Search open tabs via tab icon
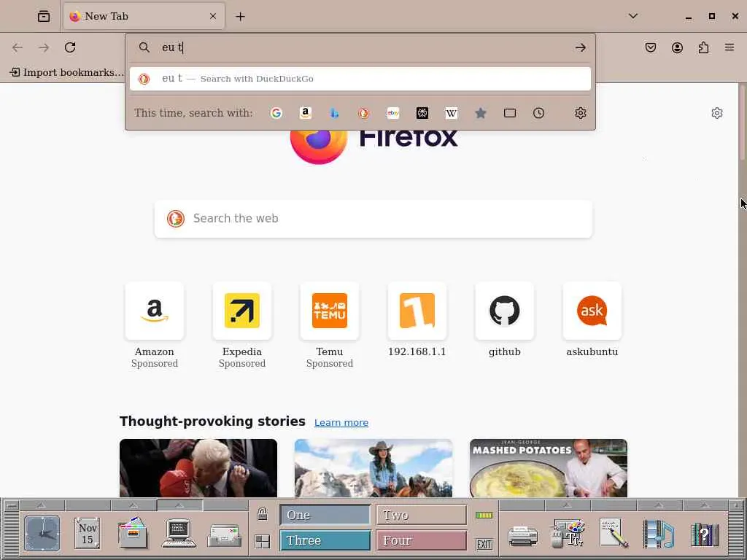 [510, 113]
